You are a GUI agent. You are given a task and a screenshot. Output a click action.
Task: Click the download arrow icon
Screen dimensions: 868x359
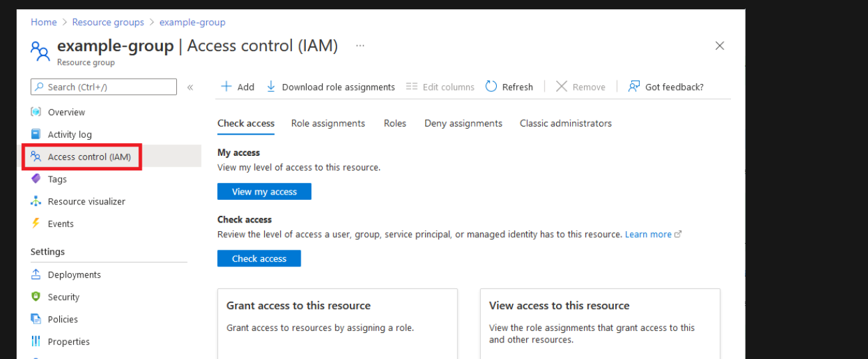pyautogui.click(x=271, y=87)
